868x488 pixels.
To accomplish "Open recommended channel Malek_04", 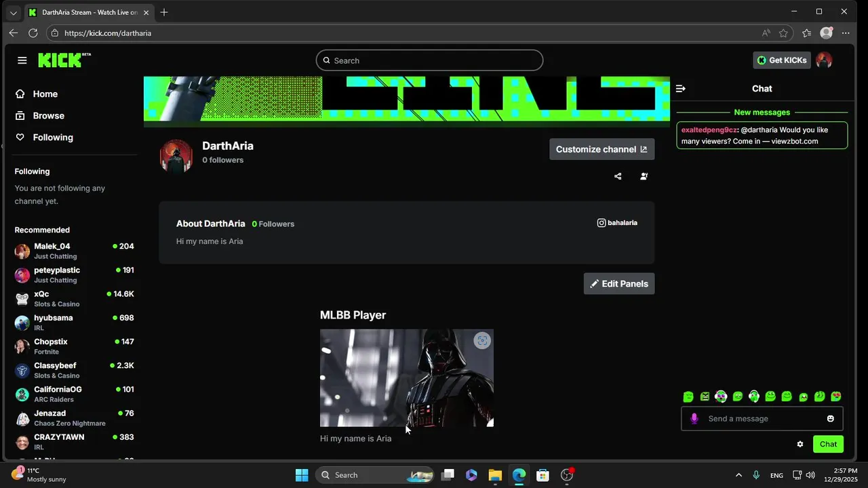I will pyautogui.click(x=75, y=251).
